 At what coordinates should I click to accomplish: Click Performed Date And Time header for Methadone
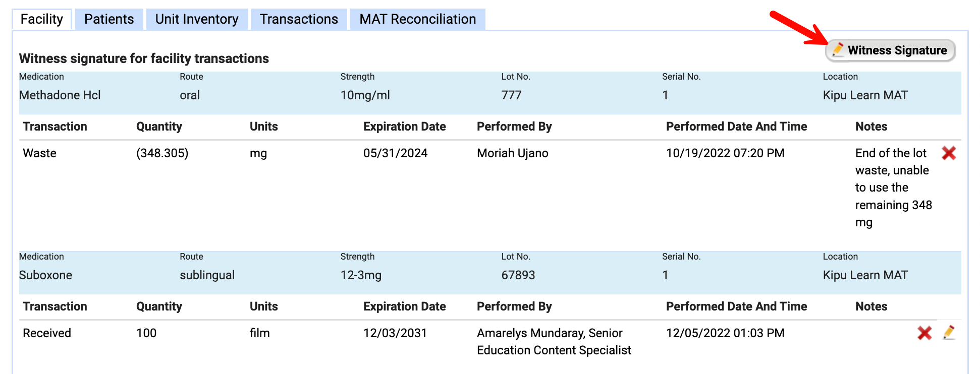click(736, 127)
